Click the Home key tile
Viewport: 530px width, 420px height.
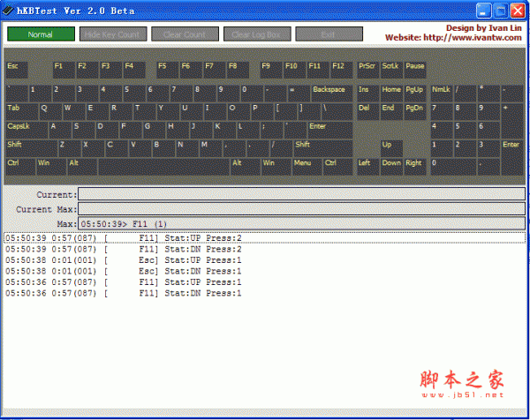(x=391, y=94)
